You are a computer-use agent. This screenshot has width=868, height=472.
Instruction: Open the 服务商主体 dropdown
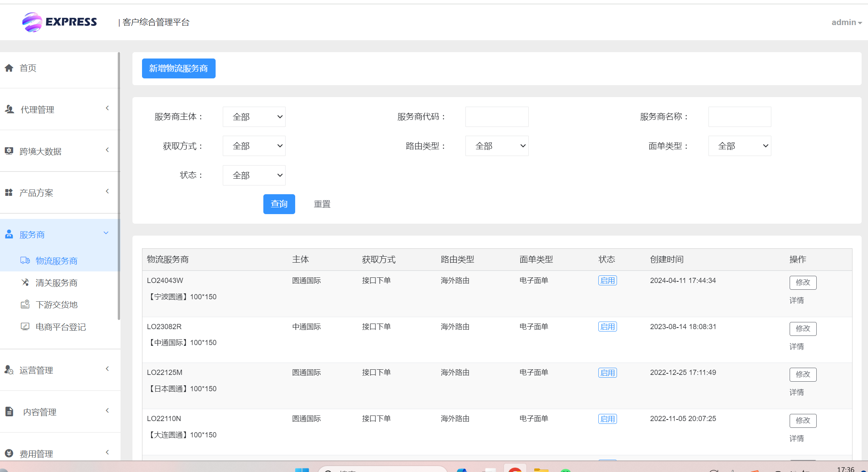pos(254,117)
